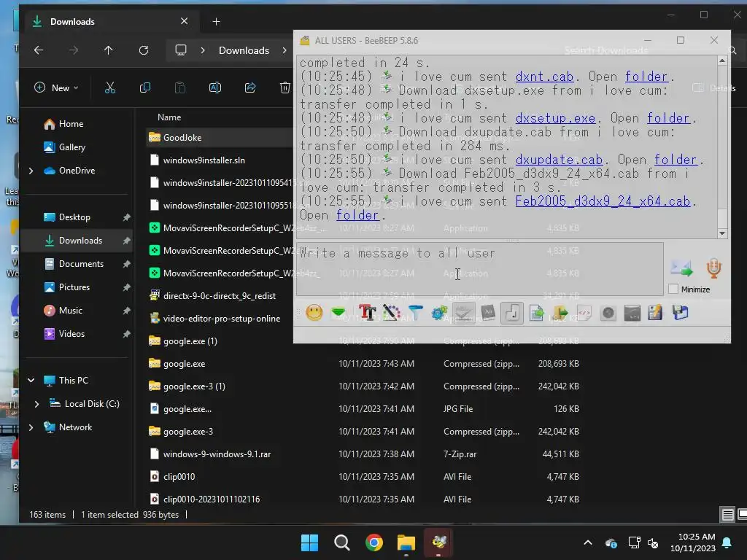This screenshot has width=747, height=560.
Task: Click the Rename icon in Explorer toolbar
Action: pyautogui.click(x=215, y=87)
